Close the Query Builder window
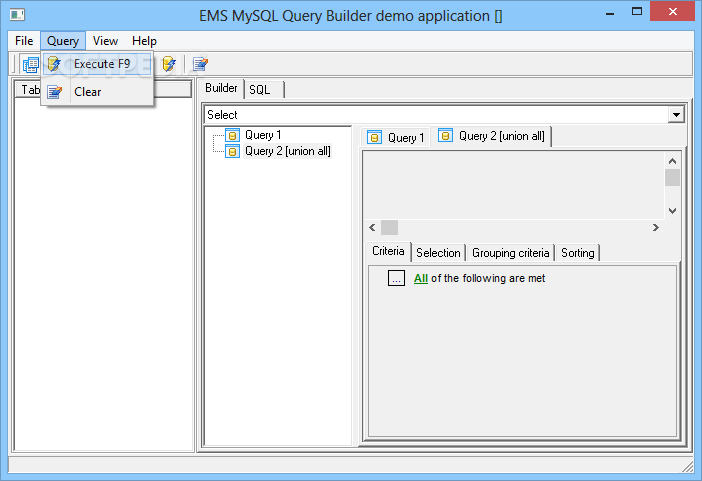This screenshot has height=481, width=702. (672, 12)
